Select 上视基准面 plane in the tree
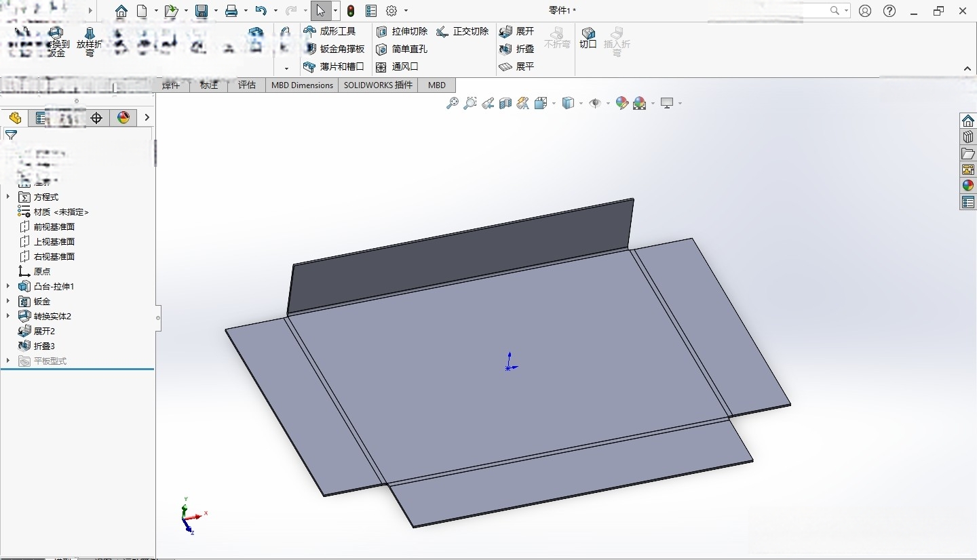The height and width of the screenshot is (560, 977). point(47,241)
